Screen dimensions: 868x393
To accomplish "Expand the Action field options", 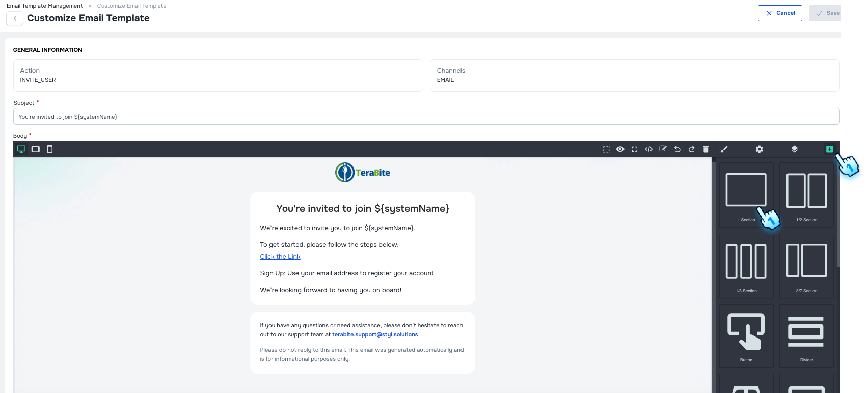I will (x=218, y=75).
